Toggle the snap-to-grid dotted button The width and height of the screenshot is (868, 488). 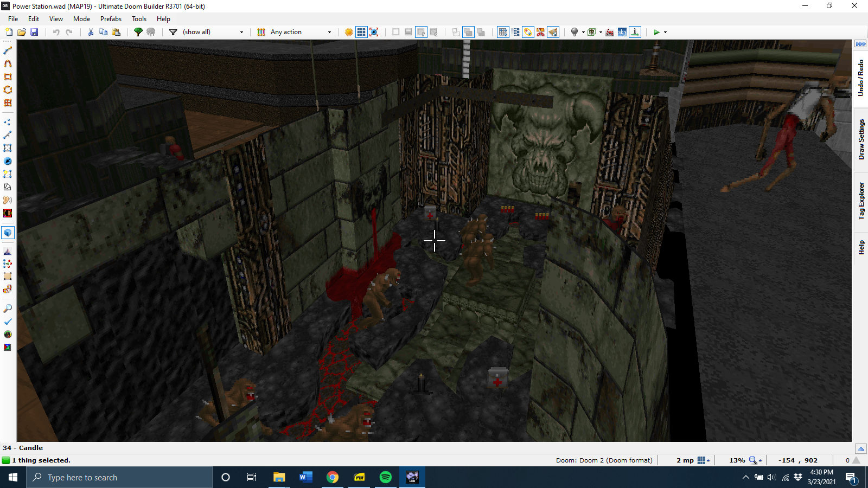515,32
